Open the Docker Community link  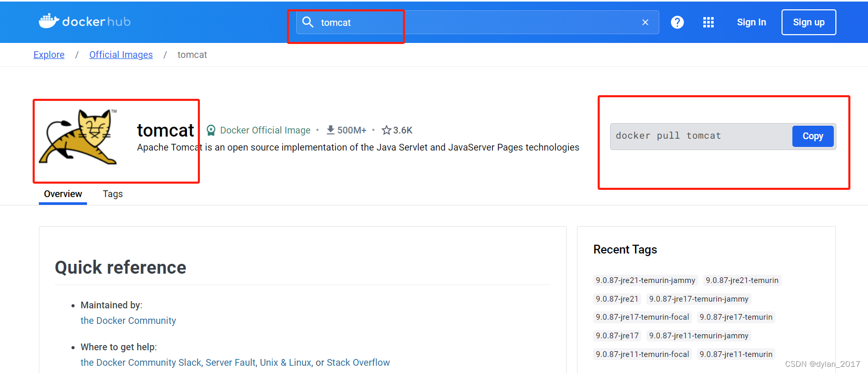click(x=128, y=321)
